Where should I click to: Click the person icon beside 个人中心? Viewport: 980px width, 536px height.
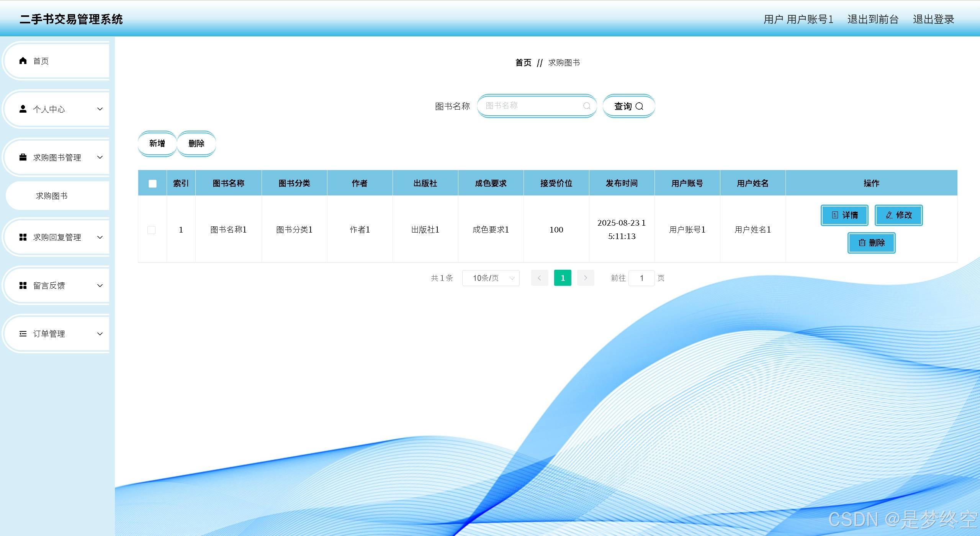(x=23, y=109)
